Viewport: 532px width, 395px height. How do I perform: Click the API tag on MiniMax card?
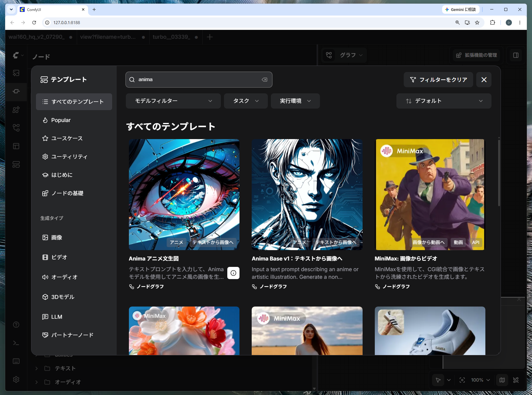[476, 242]
